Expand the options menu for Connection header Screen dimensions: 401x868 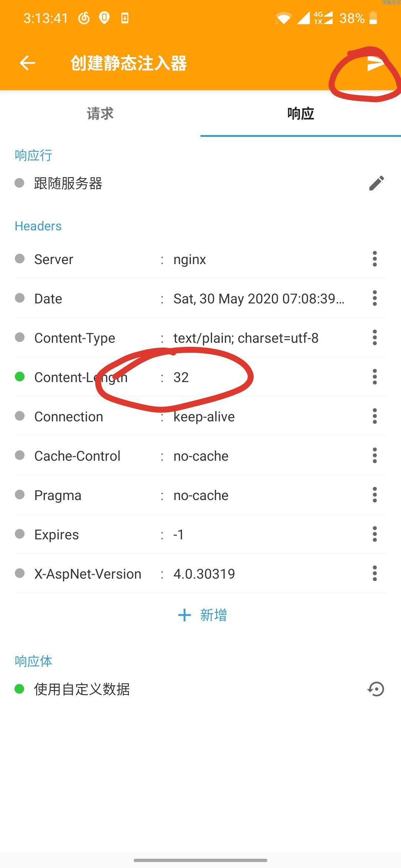(375, 416)
